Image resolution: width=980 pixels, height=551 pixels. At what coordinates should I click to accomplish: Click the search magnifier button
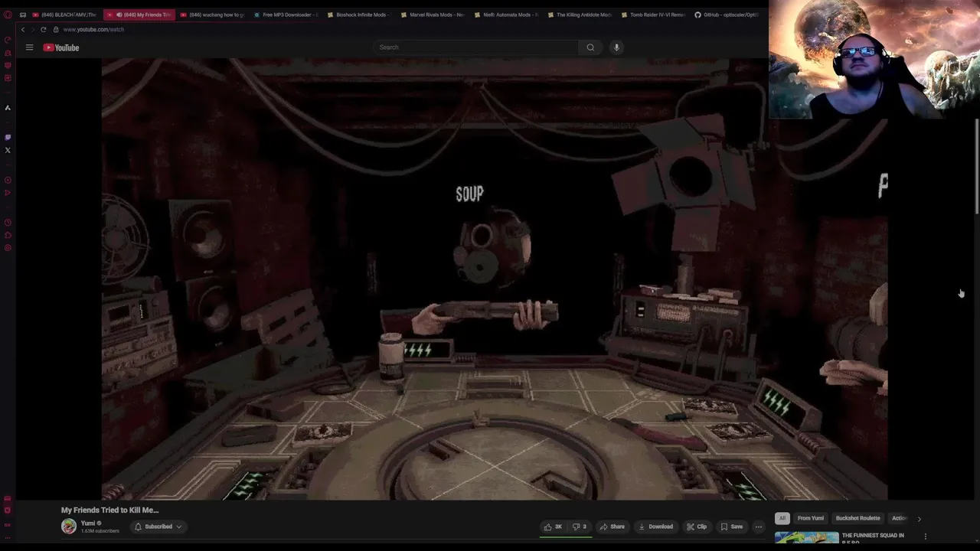coord(590,47)
